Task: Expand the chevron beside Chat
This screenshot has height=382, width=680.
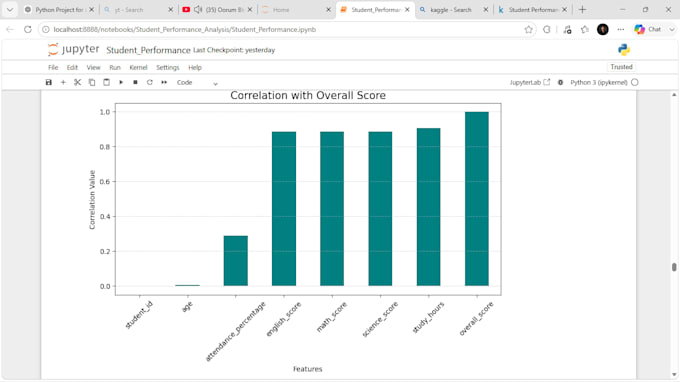Action: click(671, 29)
